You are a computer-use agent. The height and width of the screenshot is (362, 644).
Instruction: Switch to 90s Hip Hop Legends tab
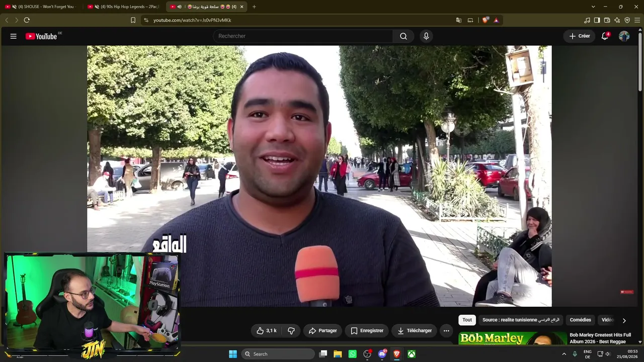pyautogui.click(x=125, y=7)
